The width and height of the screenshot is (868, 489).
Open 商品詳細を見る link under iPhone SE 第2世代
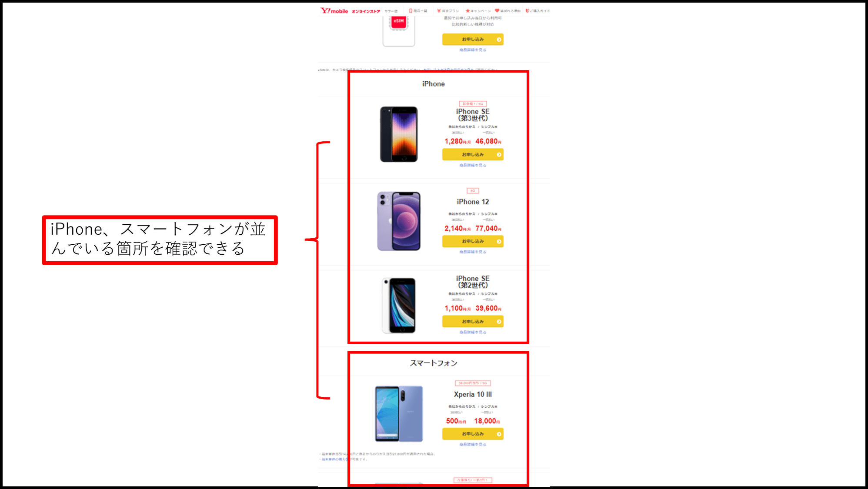[473, 333]
